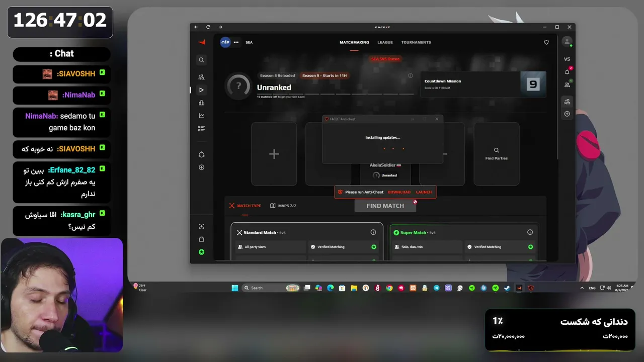Click the plus-circle icon in right panel
Viewport: 644px width, 362px height.
pos(567,114)
